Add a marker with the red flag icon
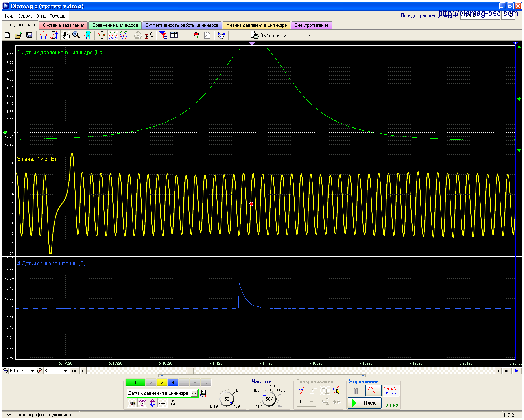Screen dimensions: 524x420 [196, 35]
